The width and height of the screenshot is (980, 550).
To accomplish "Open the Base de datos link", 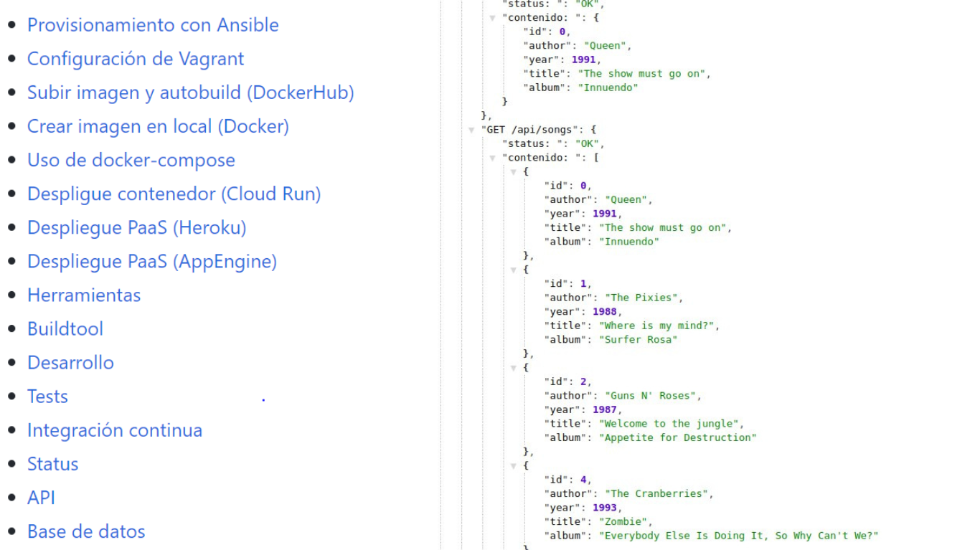I will (x=86, y=531).
